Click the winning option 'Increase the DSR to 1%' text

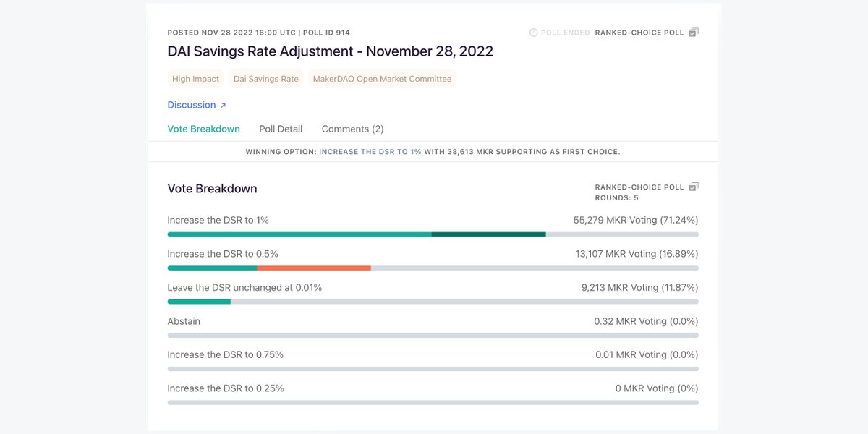(x=370, y=152)
